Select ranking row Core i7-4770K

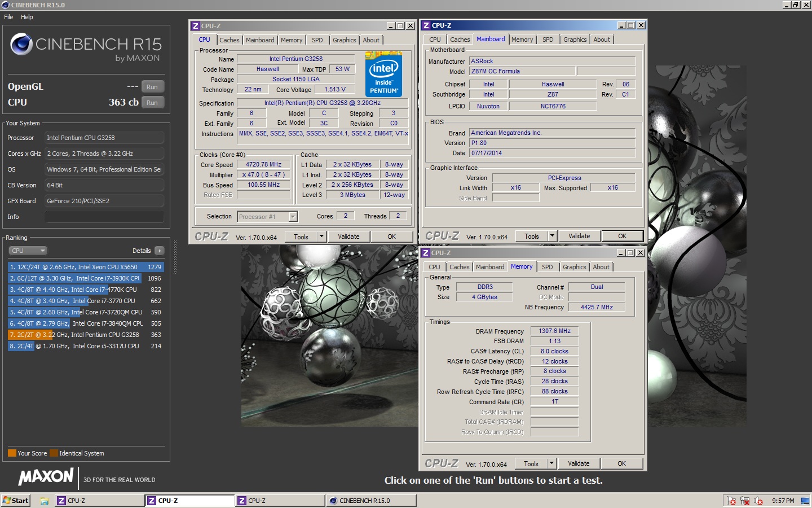86,290
